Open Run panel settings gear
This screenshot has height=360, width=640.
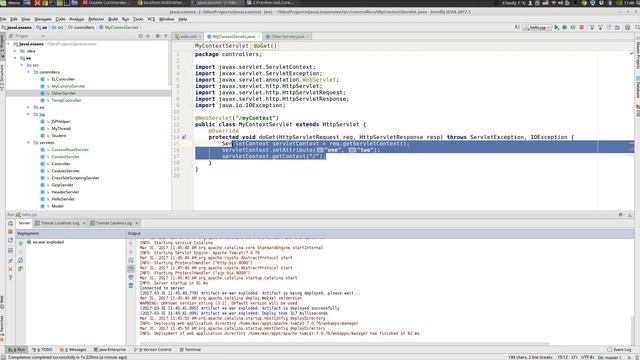[x=620, y=214]
